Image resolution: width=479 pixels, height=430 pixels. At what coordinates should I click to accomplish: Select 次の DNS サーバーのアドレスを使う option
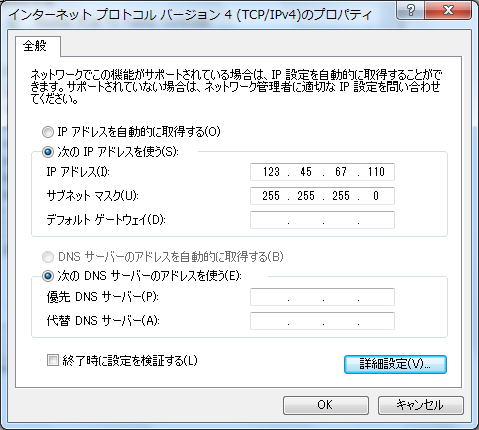pos(48,276)
